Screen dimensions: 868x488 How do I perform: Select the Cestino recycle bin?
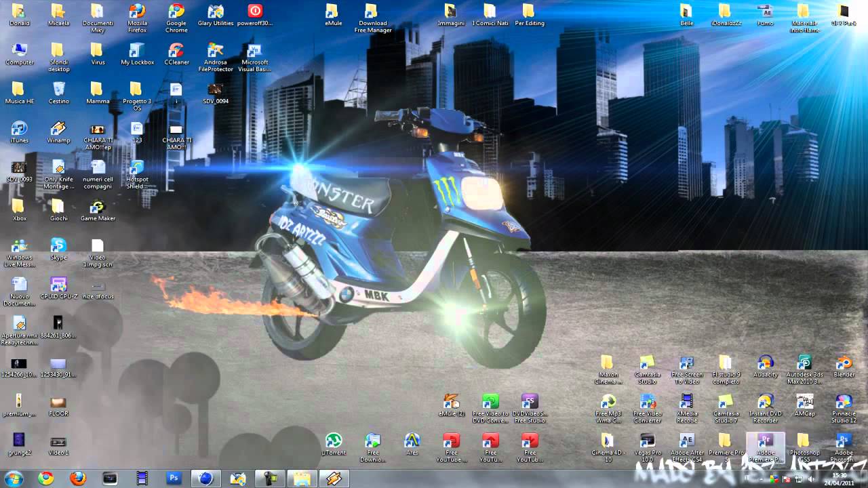58,93
